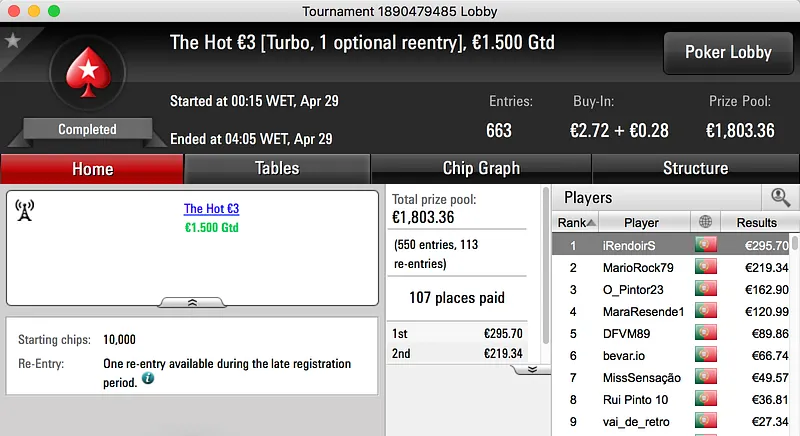The image size is (800, 436).
Task: Click the flag next to bevar.io
Action: 707,355
